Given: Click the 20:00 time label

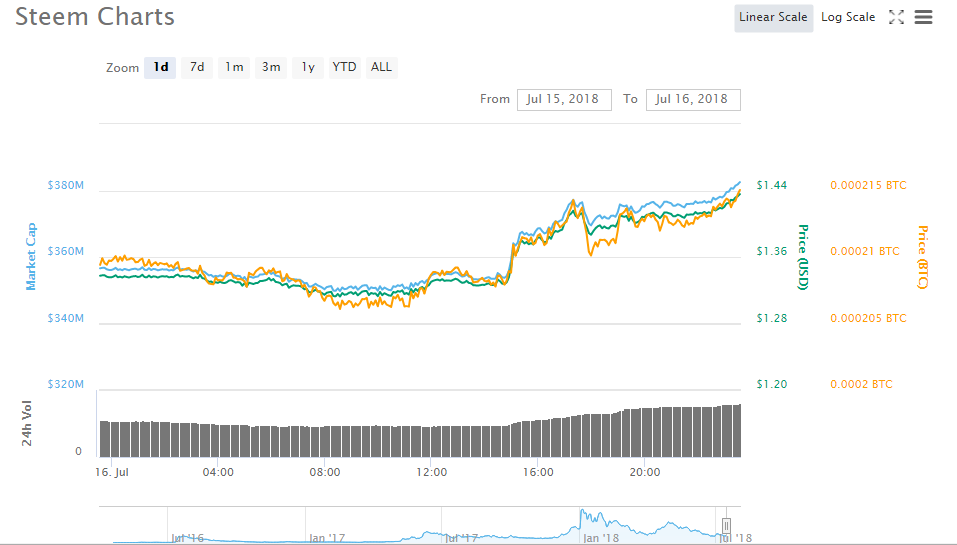Looking at the screenshot, I should coord(645,472).
